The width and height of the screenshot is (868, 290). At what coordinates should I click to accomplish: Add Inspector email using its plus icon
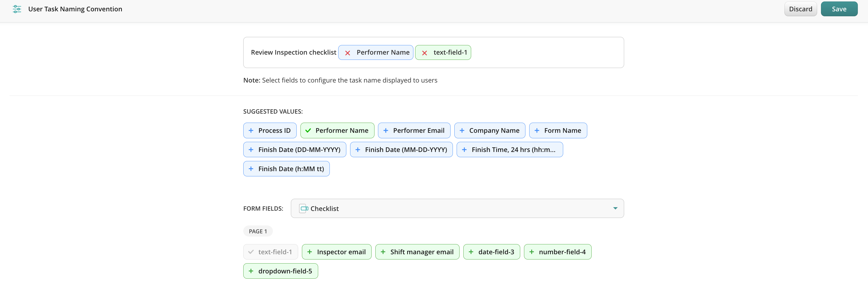[309, 252]
